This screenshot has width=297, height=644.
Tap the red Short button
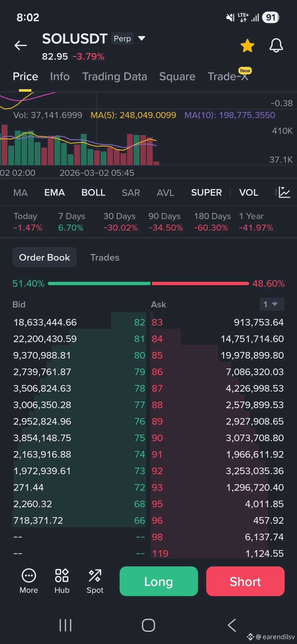click(x=245, y=581)
